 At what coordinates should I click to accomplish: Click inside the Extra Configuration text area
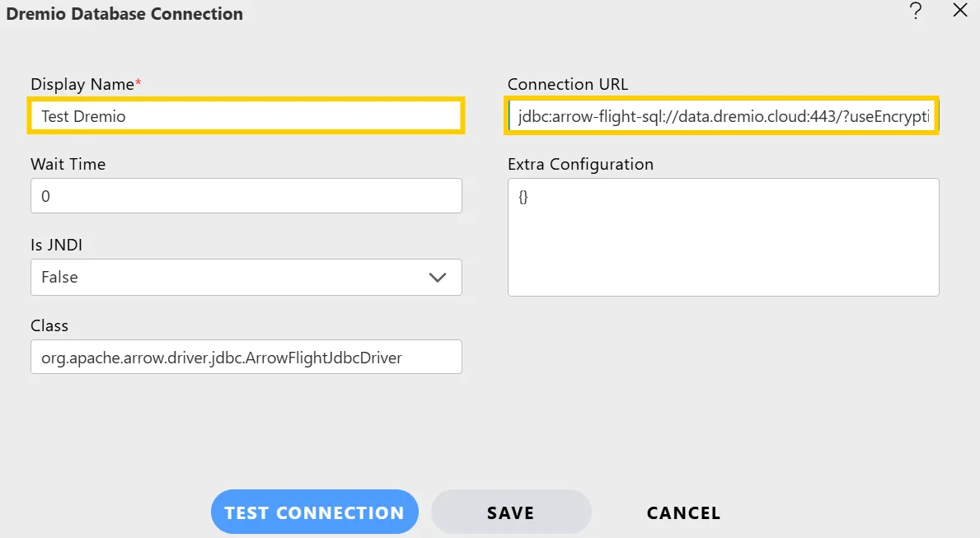click(x=723, y=237)
